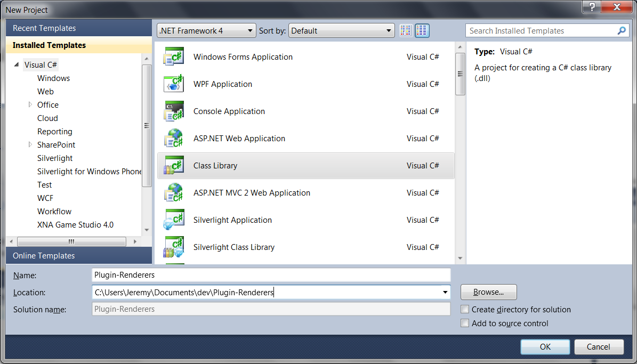Viewport: 637px width, 364px height.
Task: Select the Silverlight Application template icon
Action: click(x=174, y=220)
